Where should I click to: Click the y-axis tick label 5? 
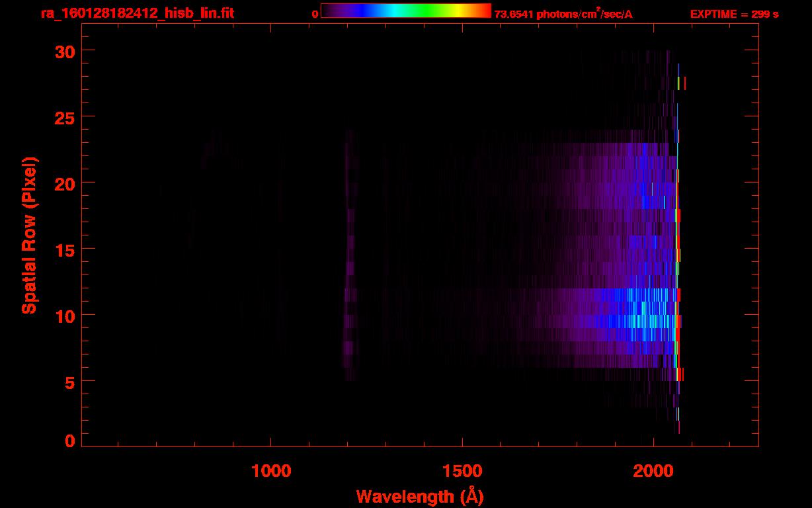(70, 382)
